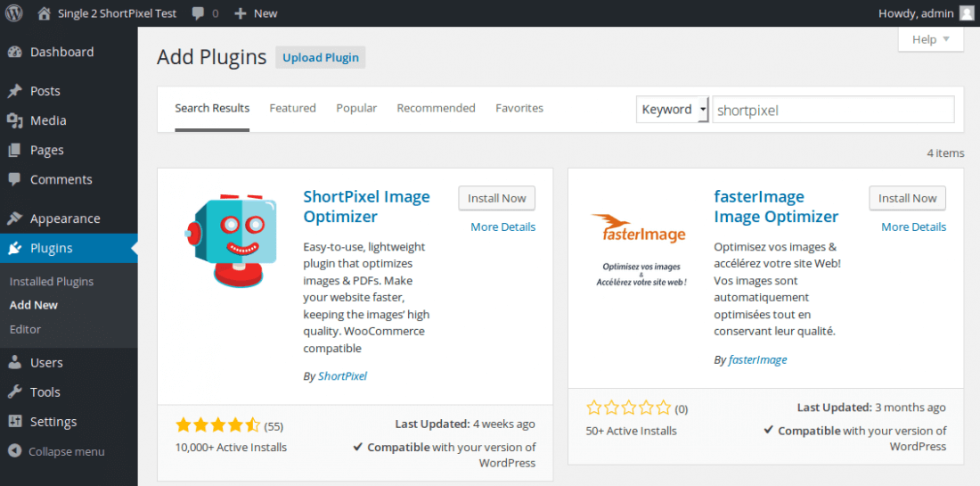Open comments bubble in admin bar
The image size is (980, 486).
coord(200,13)
